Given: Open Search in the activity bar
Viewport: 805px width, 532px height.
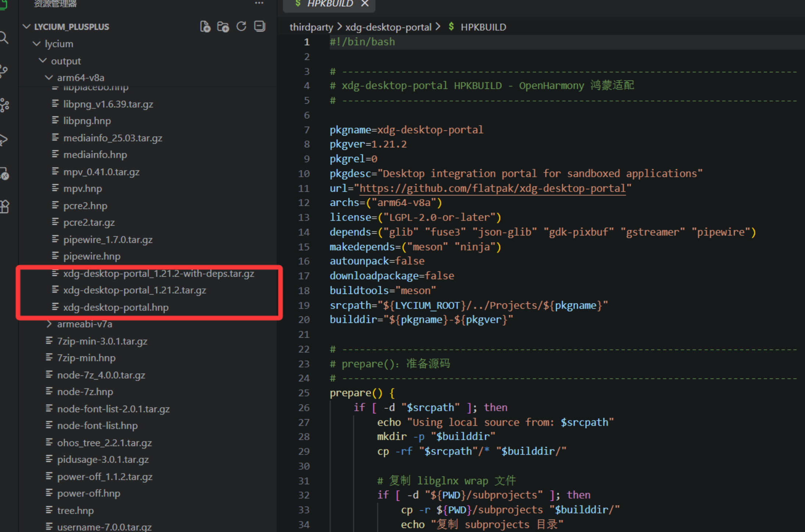Looking at the screenshot, I should pos(4,37).
